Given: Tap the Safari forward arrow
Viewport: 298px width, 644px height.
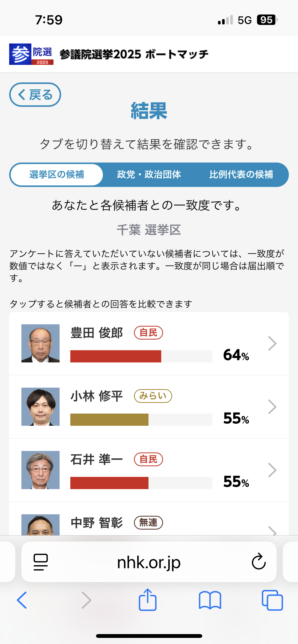Looking at the screenshot, I should (86, 600).
